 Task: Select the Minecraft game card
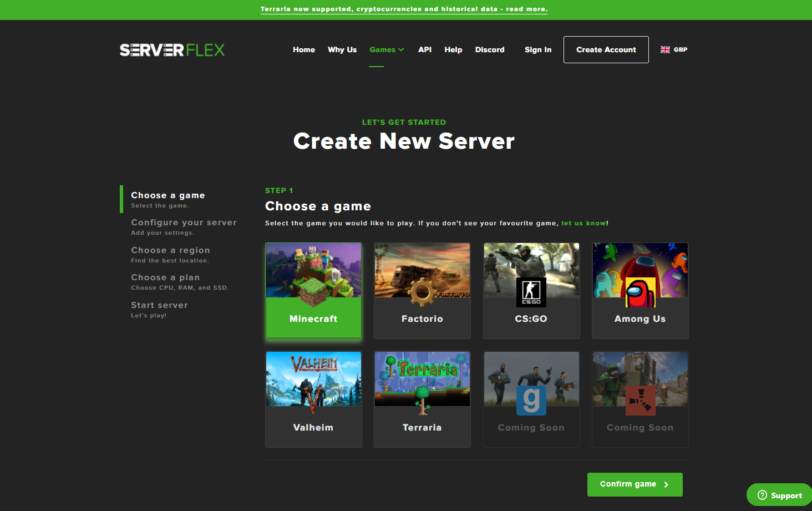pyautogui.click(x=313, y=290)
